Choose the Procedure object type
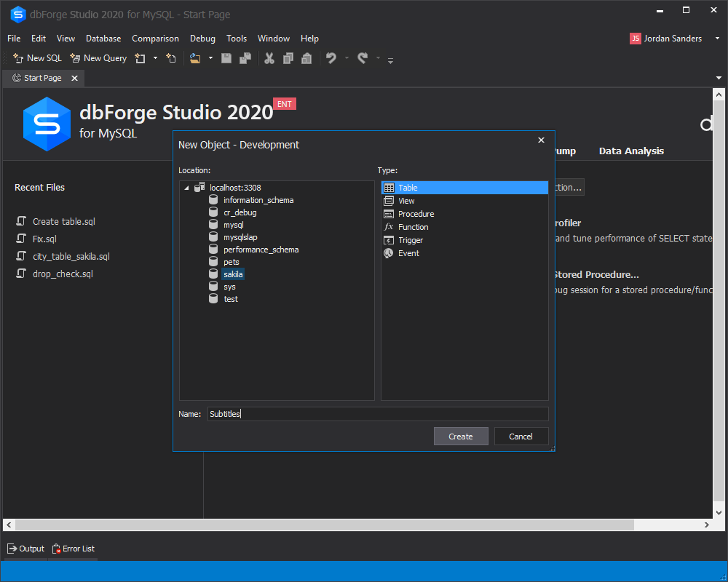The image size is (728, 582). pos(464,214)
